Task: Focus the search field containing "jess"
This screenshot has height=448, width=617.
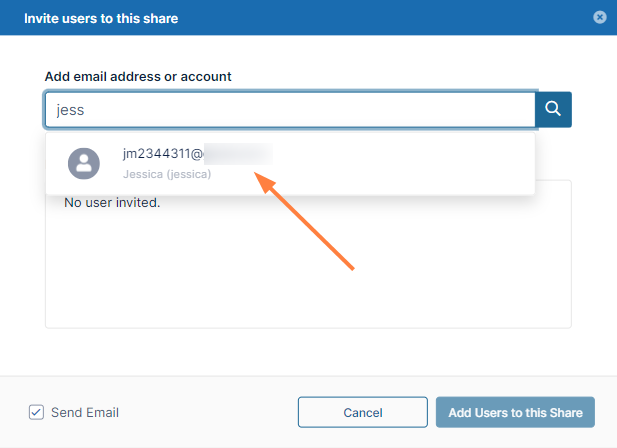Action: [x=290, y=110]
